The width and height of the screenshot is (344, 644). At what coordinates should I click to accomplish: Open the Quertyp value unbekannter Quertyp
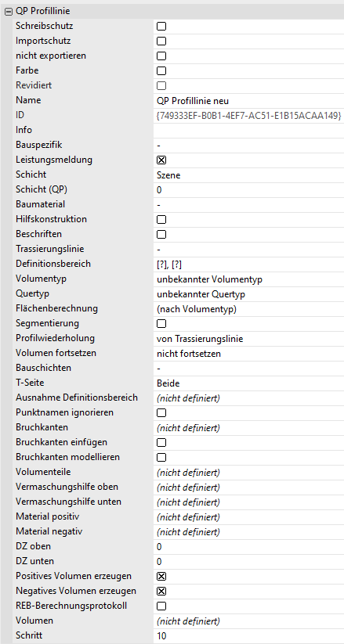[x=248, y=294]
